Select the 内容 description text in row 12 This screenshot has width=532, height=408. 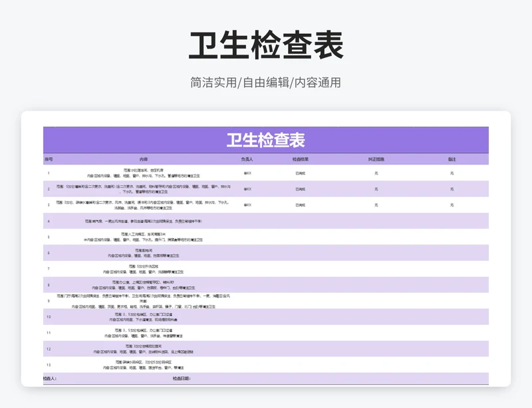pos(144,349)
